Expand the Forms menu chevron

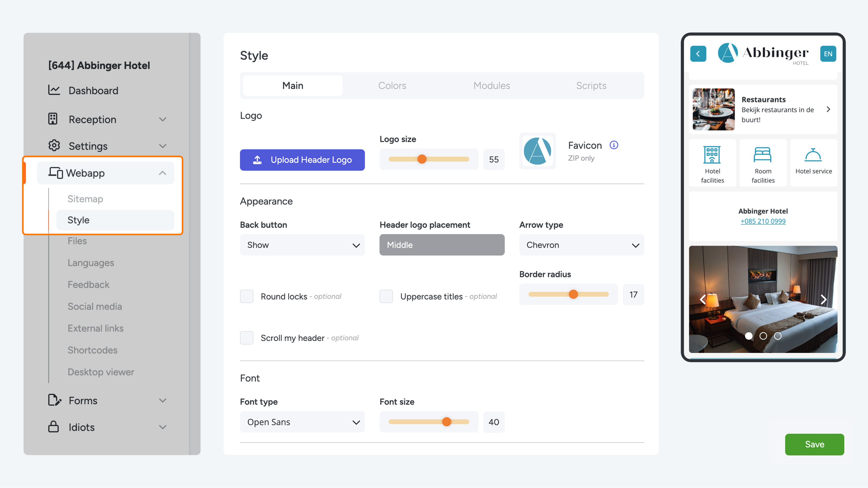click(x=163, y=400)
